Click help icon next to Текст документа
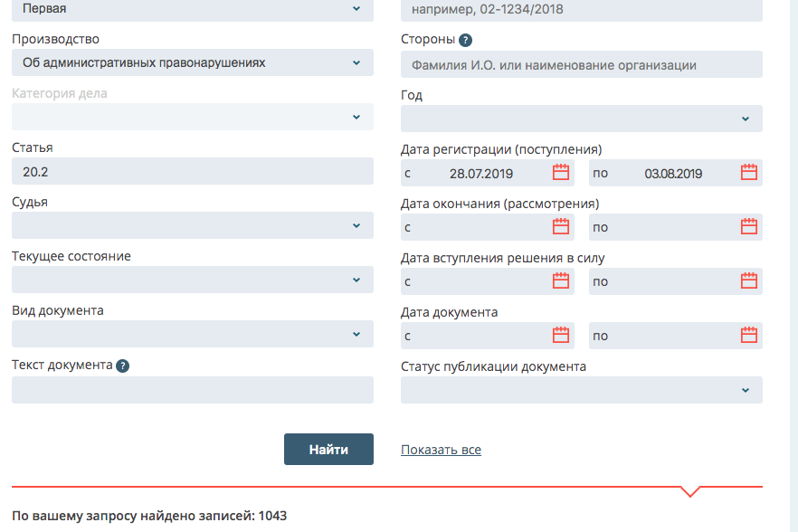 point(123,366)
